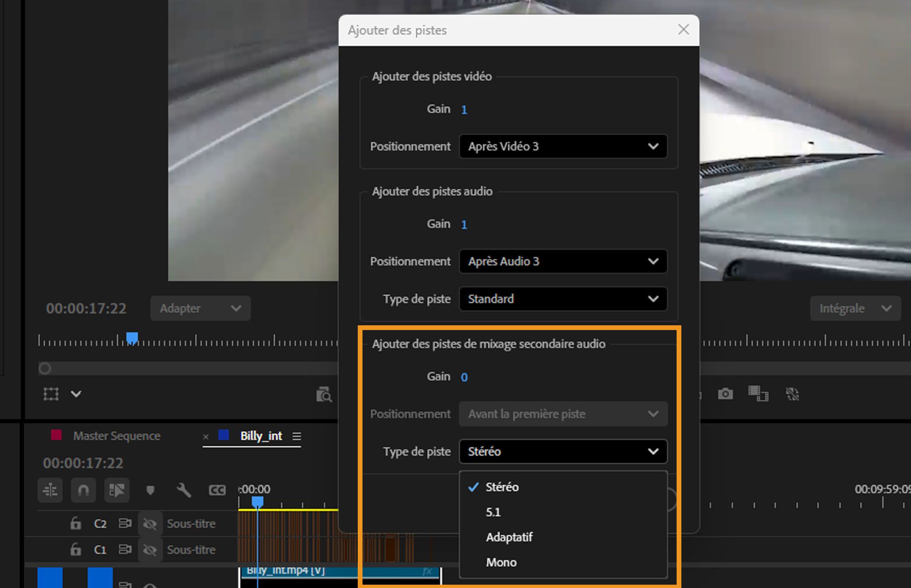Close the Ajouter des pistes dialog
This screenshot has width=911, height=588.
pos(683,30)
